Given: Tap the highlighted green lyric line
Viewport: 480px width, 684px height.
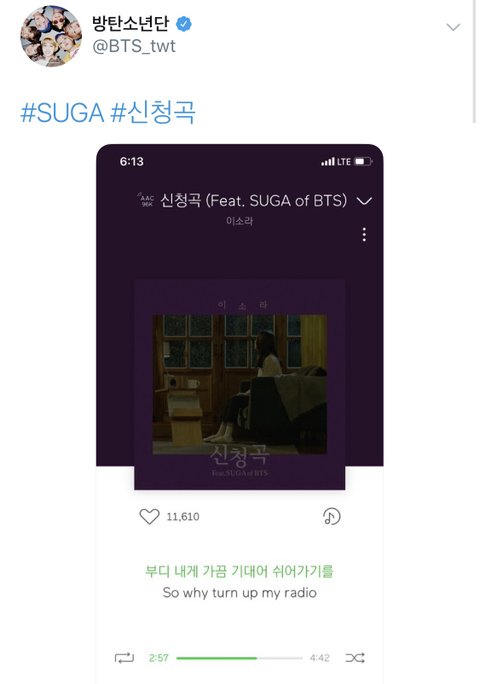Looking at the screenshot, I should coord(239,571).
